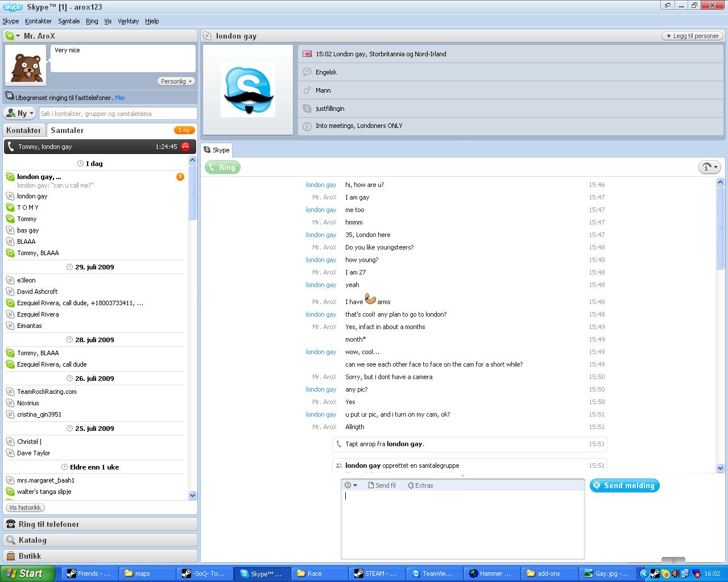Click the UK flag icon in profile
The height and width of the screenshot is (582, 728).
(x=307, y=54)
